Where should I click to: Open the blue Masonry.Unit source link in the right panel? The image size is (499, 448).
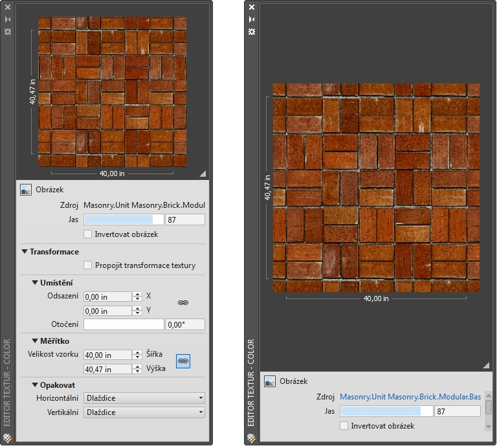tap(410, 397)
